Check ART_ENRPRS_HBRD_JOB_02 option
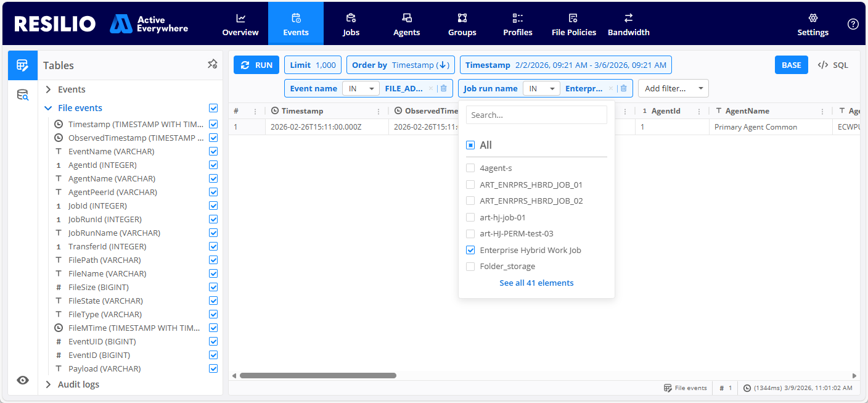This screenshot has width=868, height=403. coord(470,201)
